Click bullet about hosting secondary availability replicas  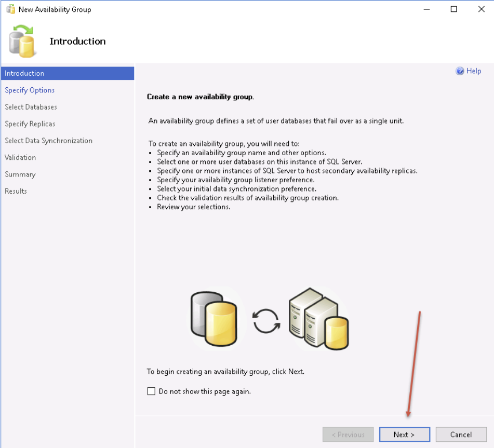pyautogui.click(x=287, y=171)
